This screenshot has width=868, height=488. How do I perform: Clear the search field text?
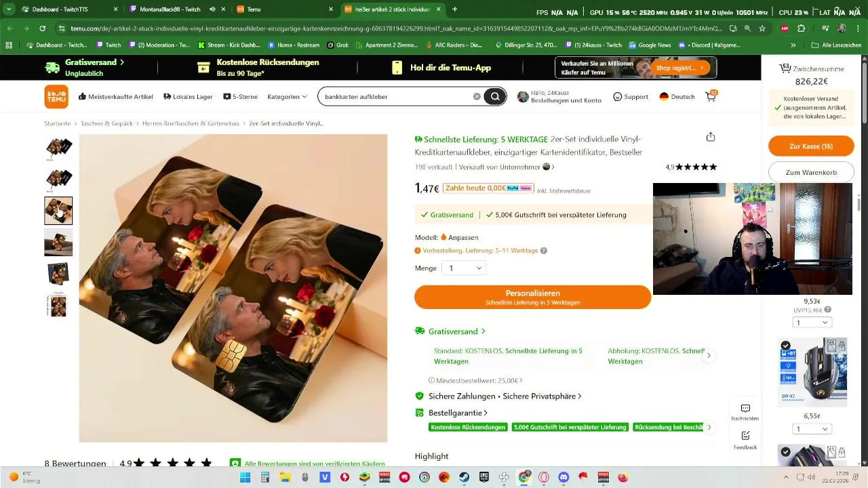tap(477, 96)
